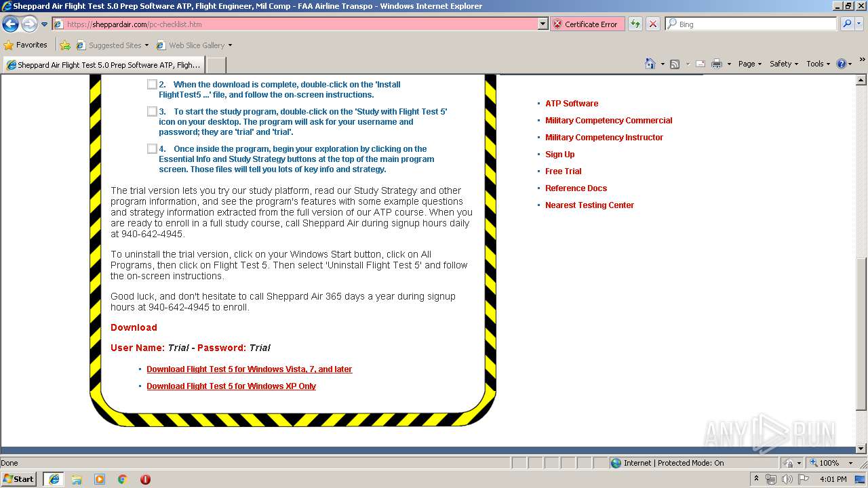Click the network tray icon

[x=771, y=479]
